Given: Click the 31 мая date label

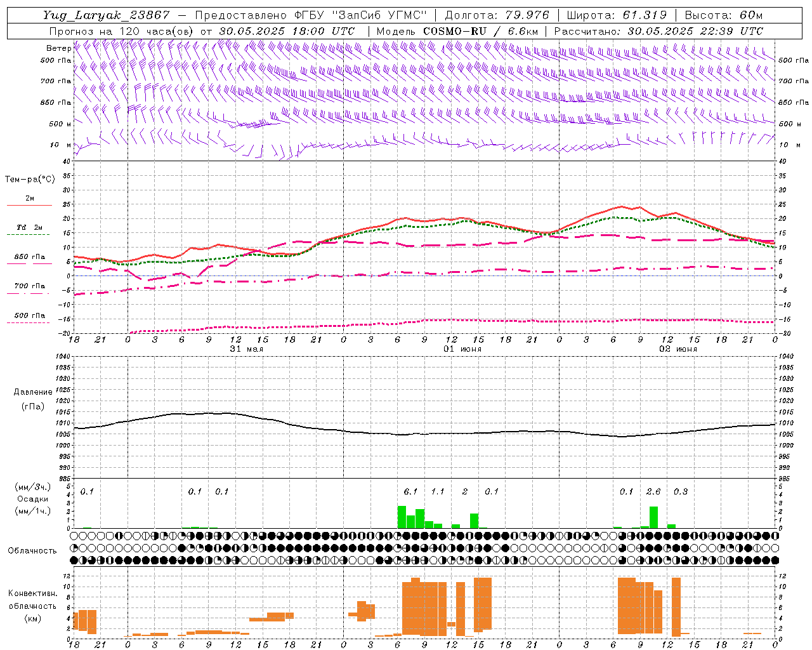Looking at the screenshot, I should click(247, 348).
